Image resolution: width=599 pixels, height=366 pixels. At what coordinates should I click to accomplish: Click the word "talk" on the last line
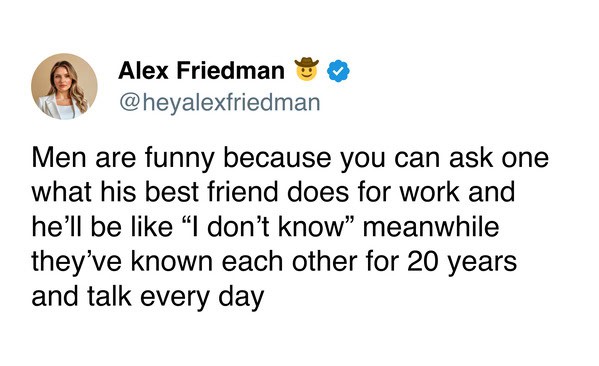tap(110, 296)
